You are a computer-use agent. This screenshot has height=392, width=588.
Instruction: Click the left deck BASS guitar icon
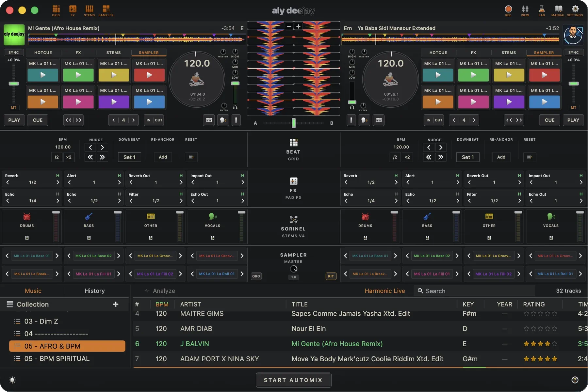pyautogui.click(x=89, y=216)
